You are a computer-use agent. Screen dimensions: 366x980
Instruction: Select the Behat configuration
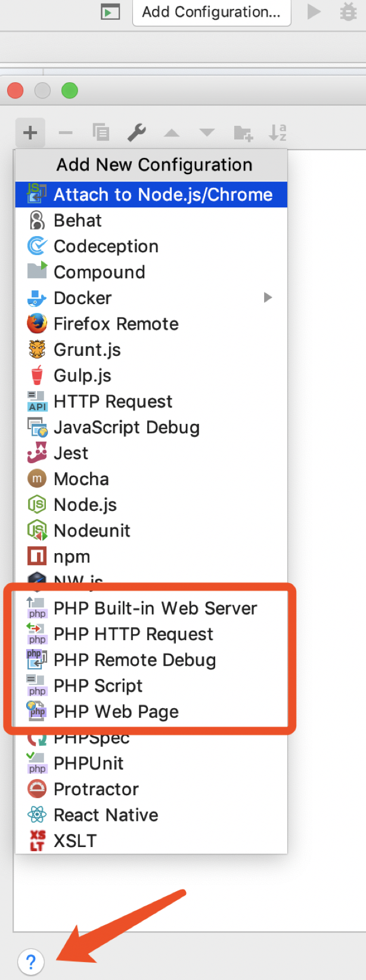pyautogui.click(x=151, y=221)
